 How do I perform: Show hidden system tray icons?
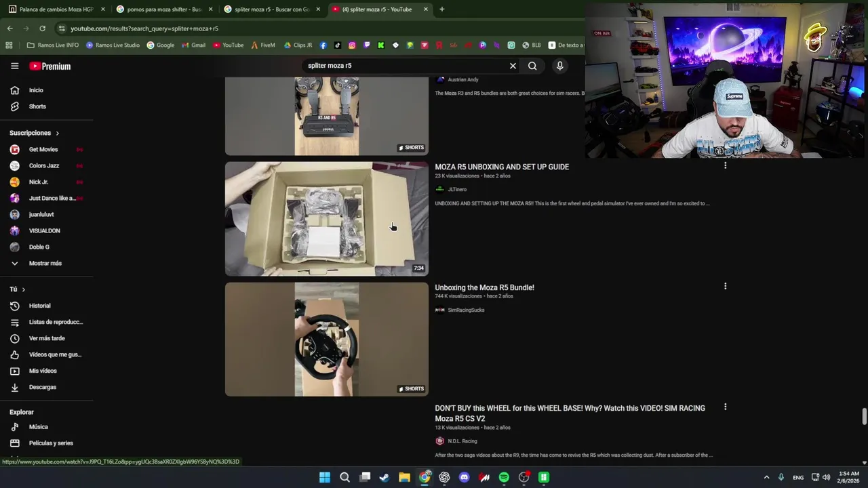766,477
